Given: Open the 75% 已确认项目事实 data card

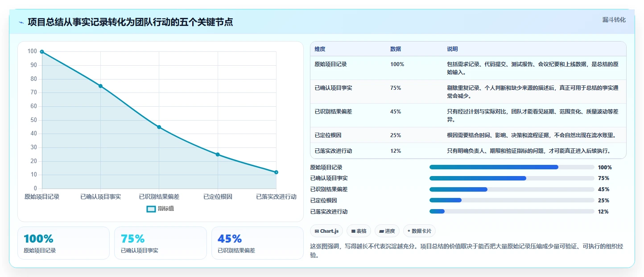Looking at the screenshot, I should tap(161, 243).
